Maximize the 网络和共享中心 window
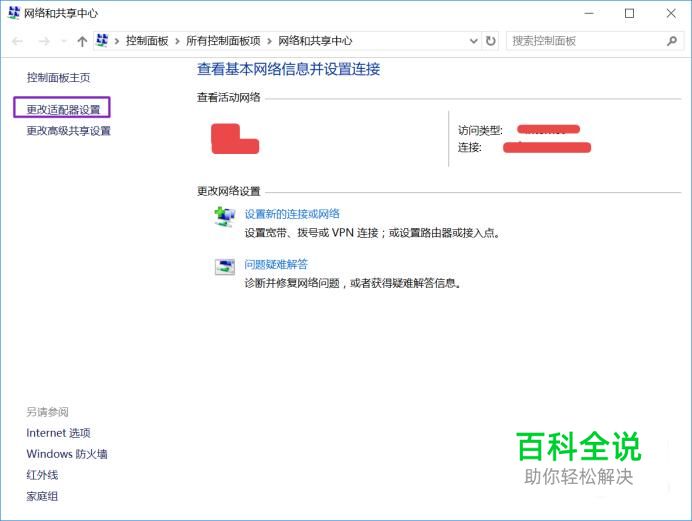 coord(630,13)
